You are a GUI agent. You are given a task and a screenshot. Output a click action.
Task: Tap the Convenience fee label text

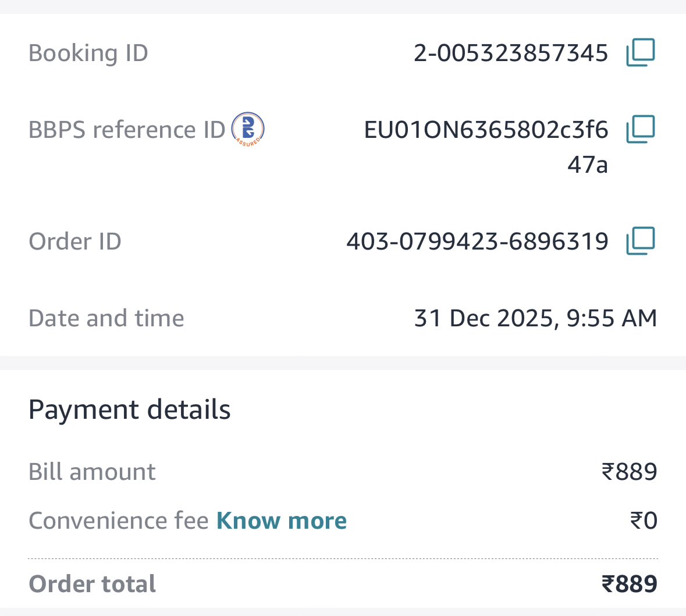pyautogui.click(x=119, y=521)
